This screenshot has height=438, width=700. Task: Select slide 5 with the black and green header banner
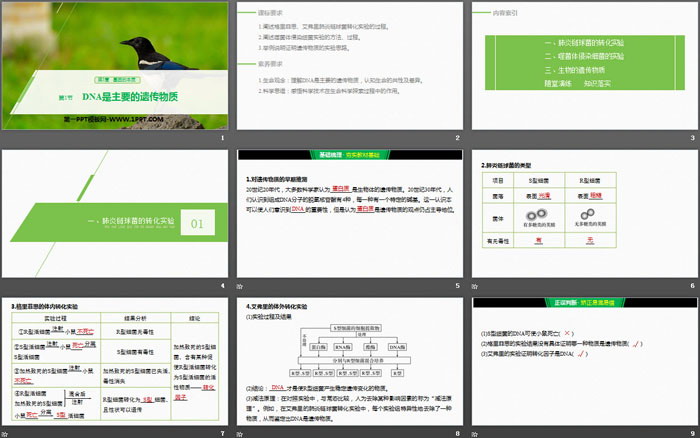(x=350, y=213)
